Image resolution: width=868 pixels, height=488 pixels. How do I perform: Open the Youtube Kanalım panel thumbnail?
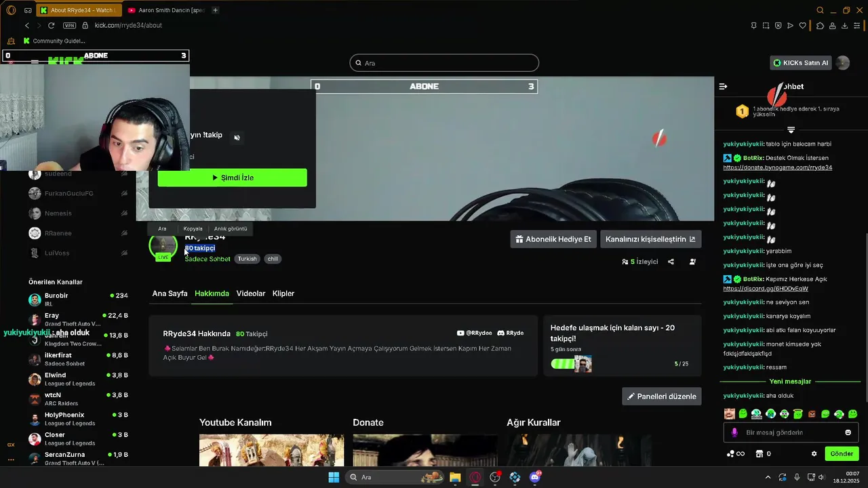coord(271,450)
